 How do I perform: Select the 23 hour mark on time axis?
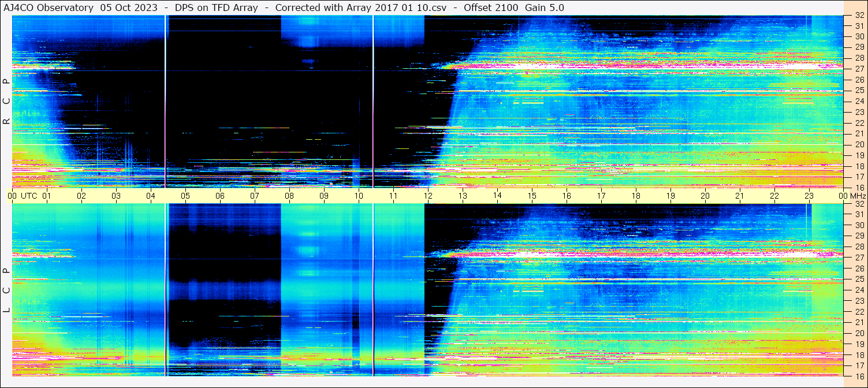[809, 196]
